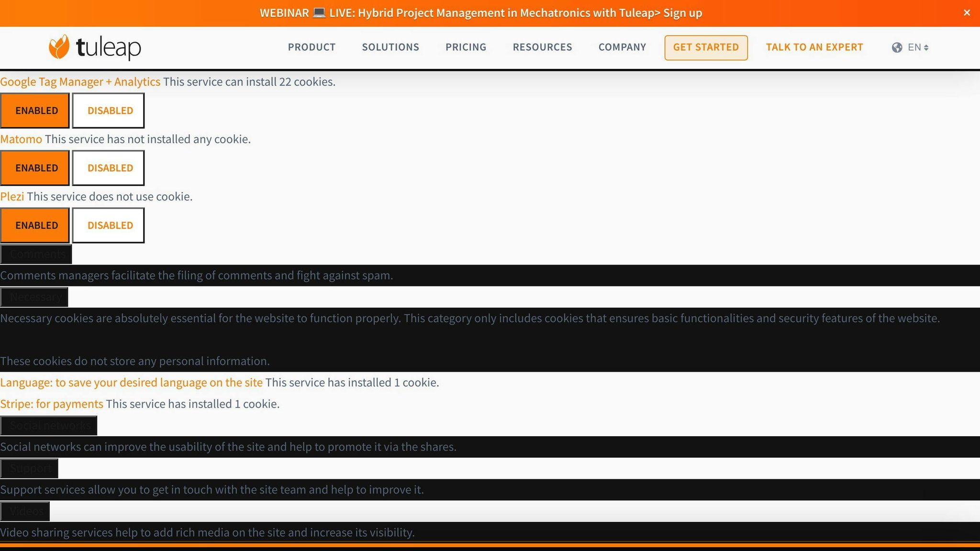Open the Solutions menu

coord(390,47)
